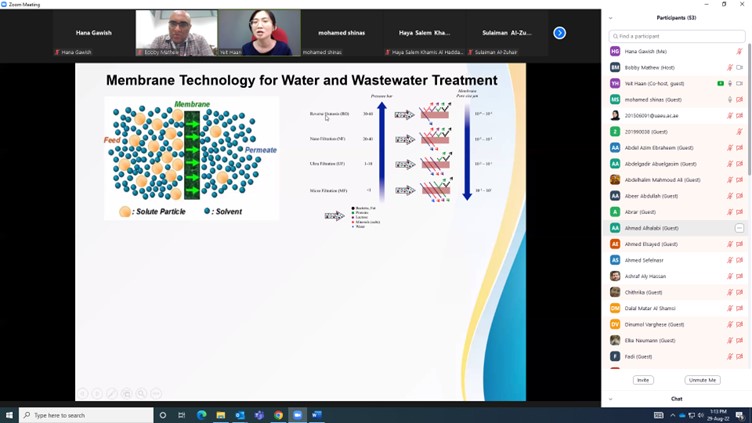Collapse the Participants panel chevron

[x=611, y=18]
